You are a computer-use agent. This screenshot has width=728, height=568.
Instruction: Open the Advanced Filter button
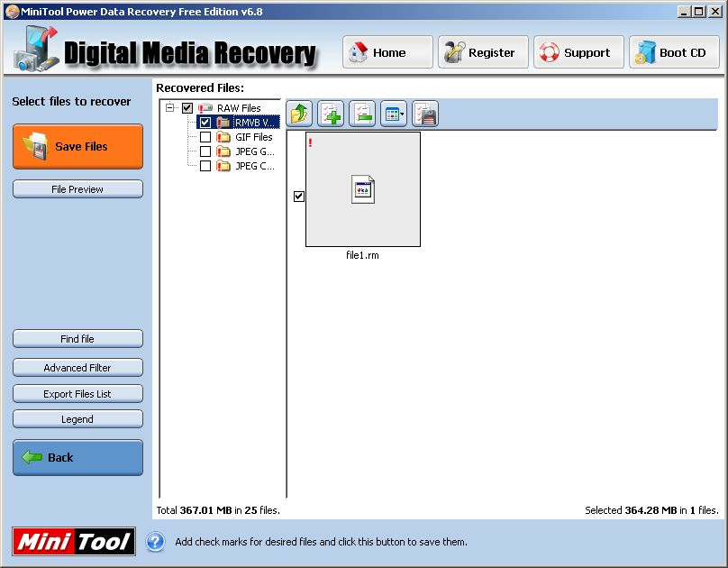pyautogui.click(x=77, y=367)
